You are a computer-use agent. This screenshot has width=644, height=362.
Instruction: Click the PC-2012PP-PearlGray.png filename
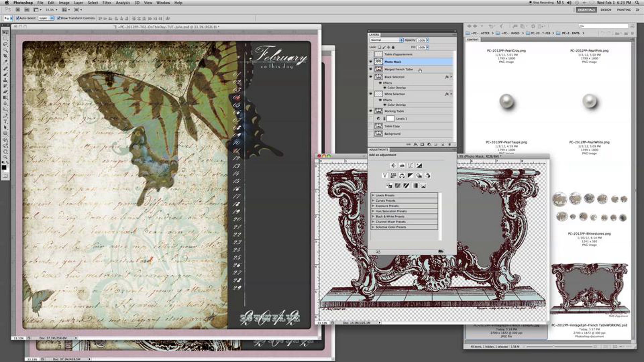click(506, 51)
